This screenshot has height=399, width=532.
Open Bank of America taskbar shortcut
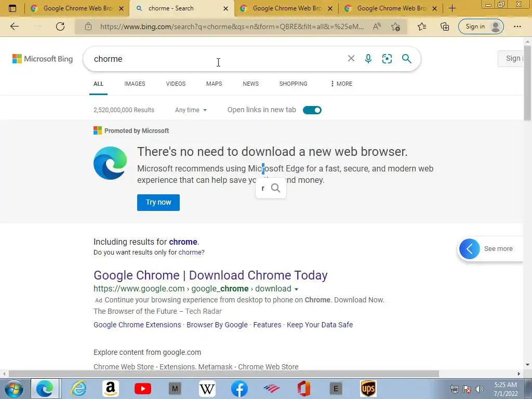pyautogui.click(x=271, y=389)
